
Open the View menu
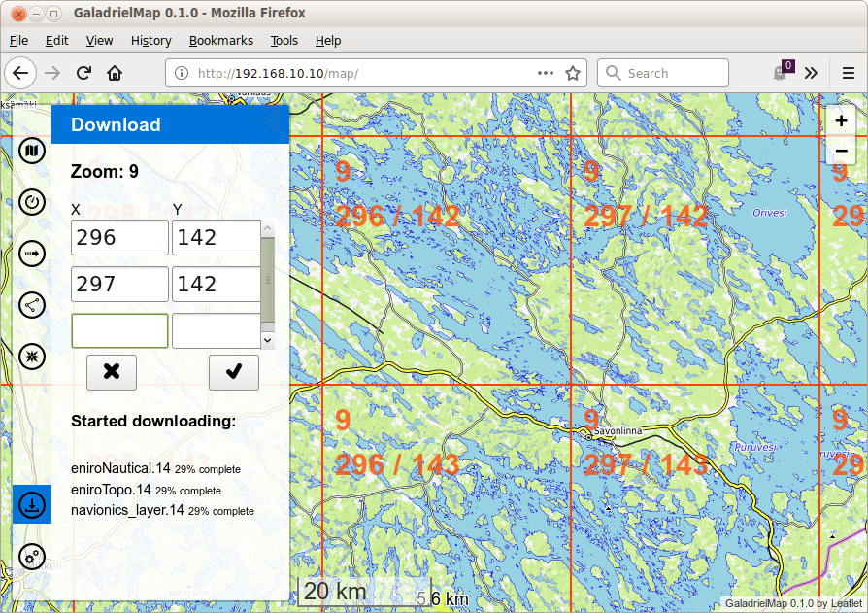pos(99,41)
